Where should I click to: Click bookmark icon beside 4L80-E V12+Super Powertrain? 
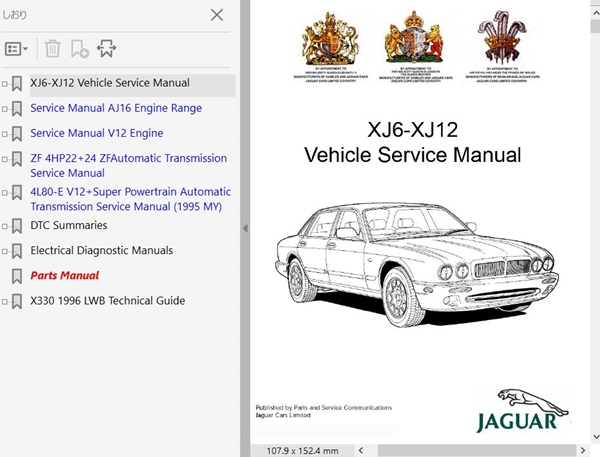point(16,193)
